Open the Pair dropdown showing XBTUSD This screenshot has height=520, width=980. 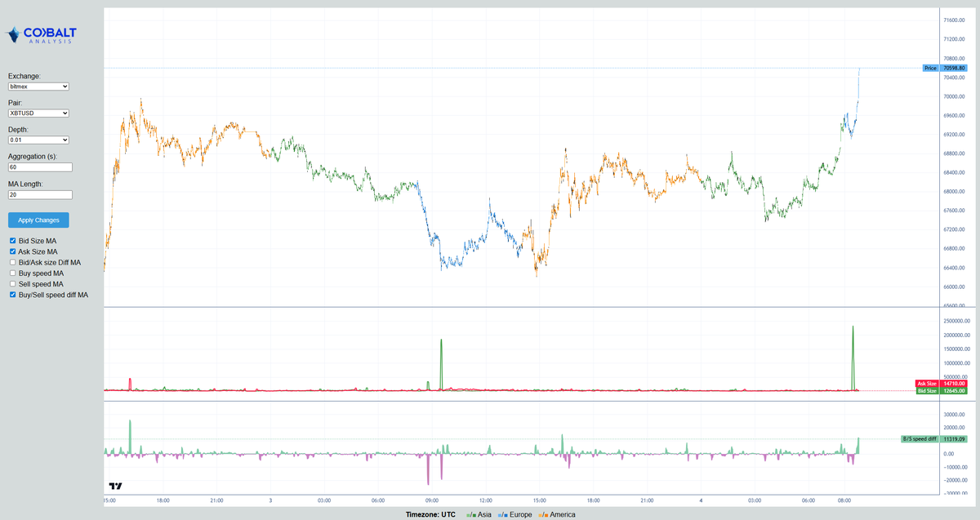pos(38,113)
